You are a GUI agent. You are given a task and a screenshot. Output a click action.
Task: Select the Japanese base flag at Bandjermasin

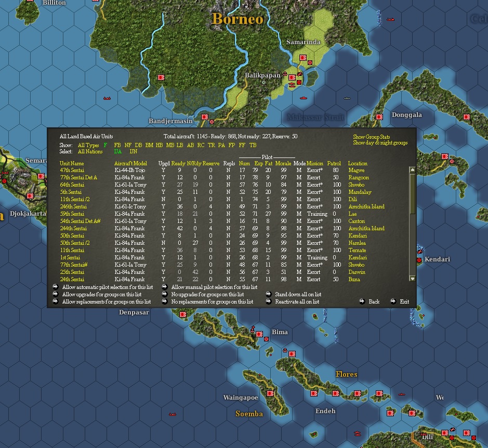(x=204, y=117)
